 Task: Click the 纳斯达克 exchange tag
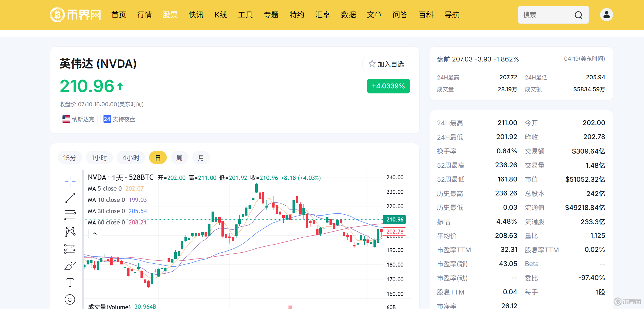tap(79, 119)
